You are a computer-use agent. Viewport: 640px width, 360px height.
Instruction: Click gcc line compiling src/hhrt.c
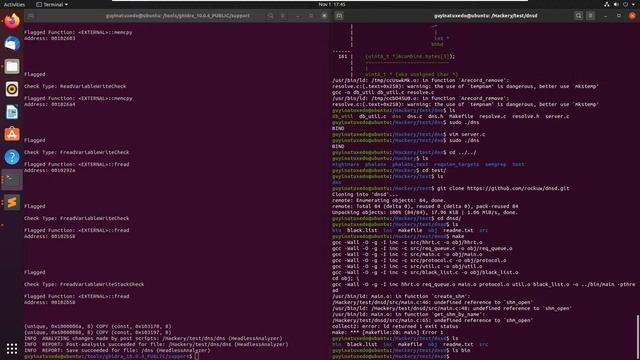[x=407, y=242]
